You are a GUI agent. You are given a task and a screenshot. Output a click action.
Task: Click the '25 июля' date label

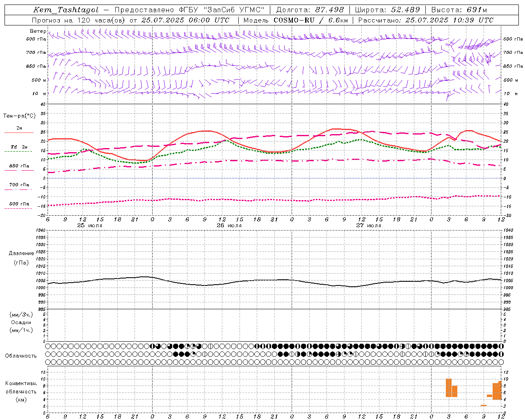(x=90, y=226)
